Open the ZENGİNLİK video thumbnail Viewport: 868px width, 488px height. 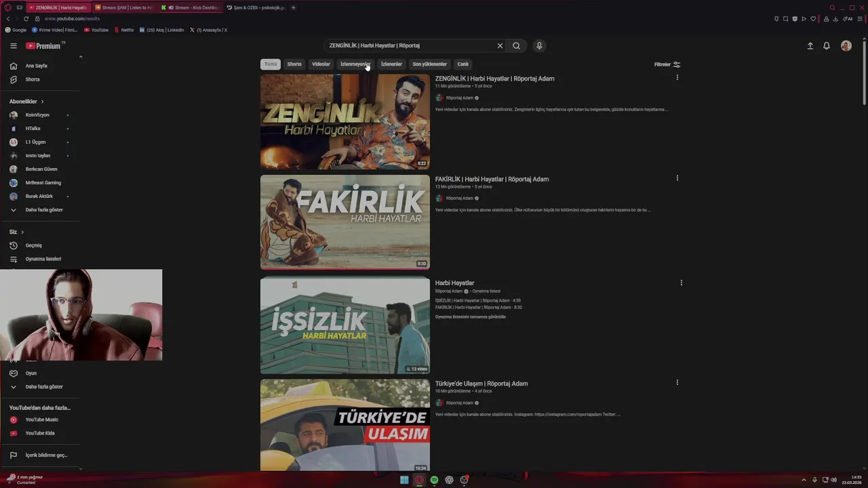click(345, 121)
